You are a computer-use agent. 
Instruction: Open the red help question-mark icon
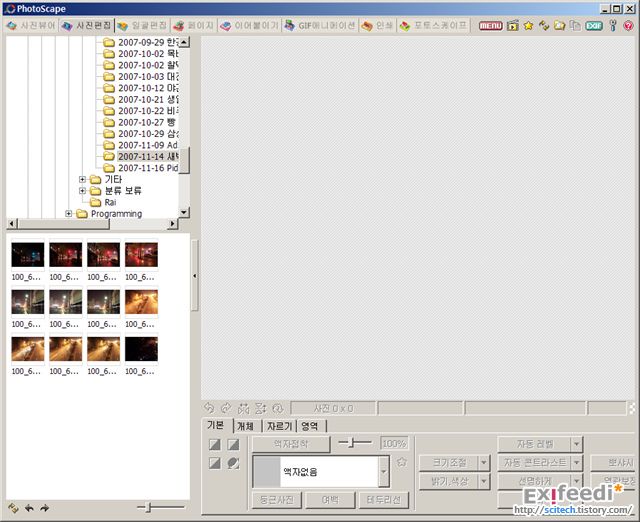pyautogui.click(x=629, y=26)
